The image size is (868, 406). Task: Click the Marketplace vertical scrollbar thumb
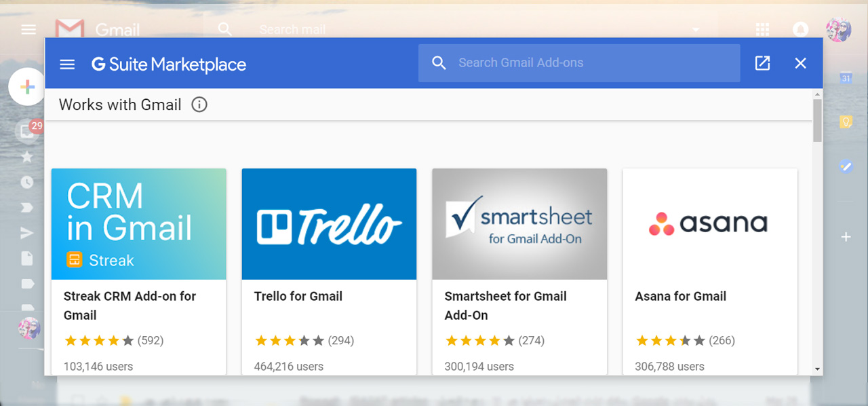[x=817, y=120]
